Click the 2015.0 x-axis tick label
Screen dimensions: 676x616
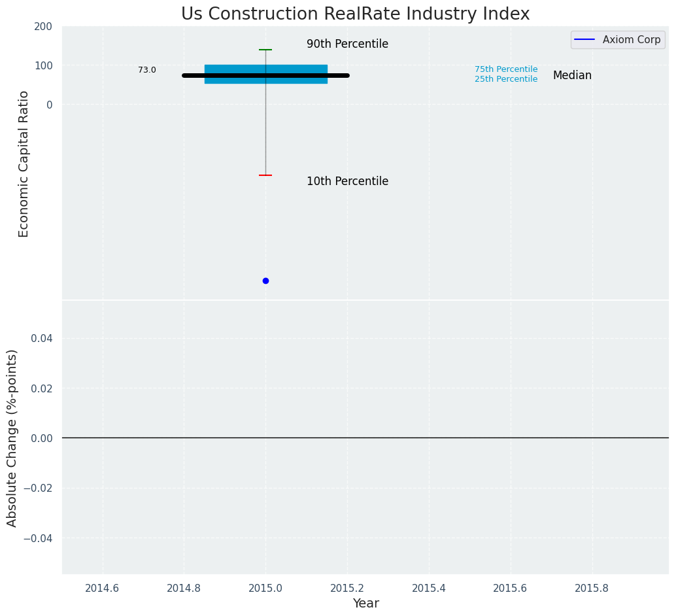(x=265, y=588)
